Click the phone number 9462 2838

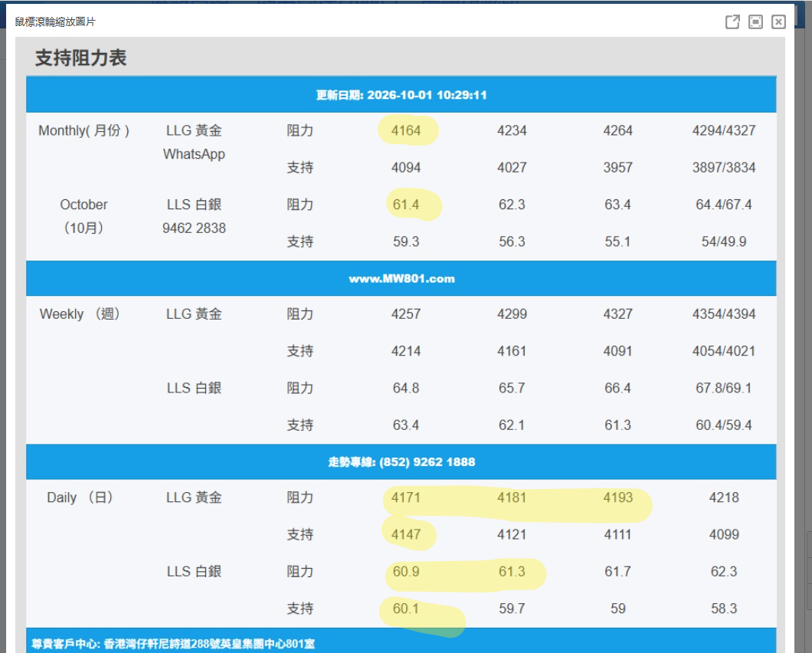195,228
